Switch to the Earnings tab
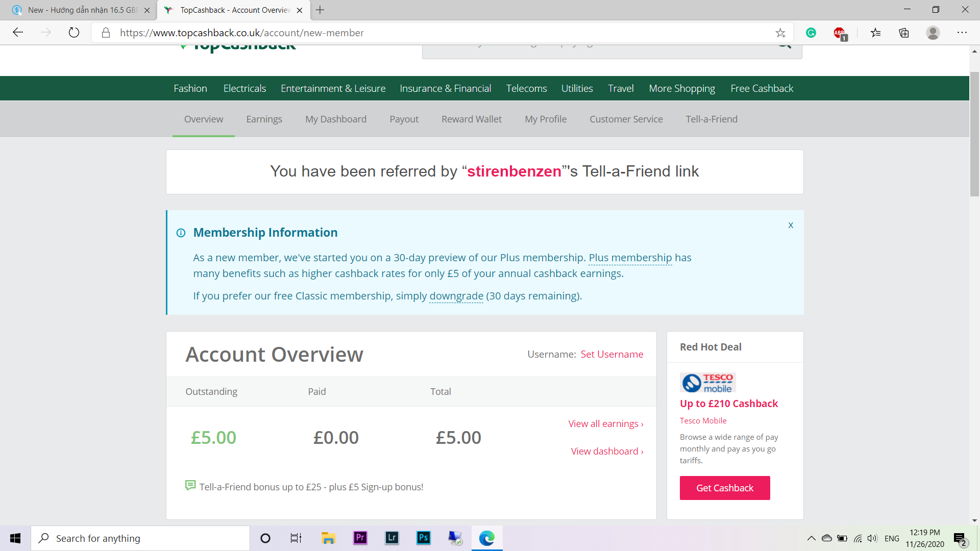 click(x=264, y=119)
